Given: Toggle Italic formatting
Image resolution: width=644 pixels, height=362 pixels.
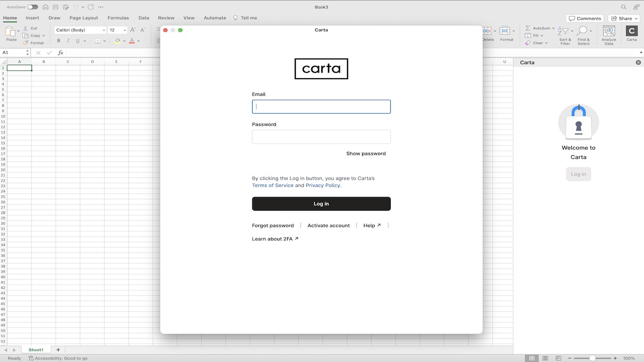Looking at the screenshot, I should [x=68, y=41].
